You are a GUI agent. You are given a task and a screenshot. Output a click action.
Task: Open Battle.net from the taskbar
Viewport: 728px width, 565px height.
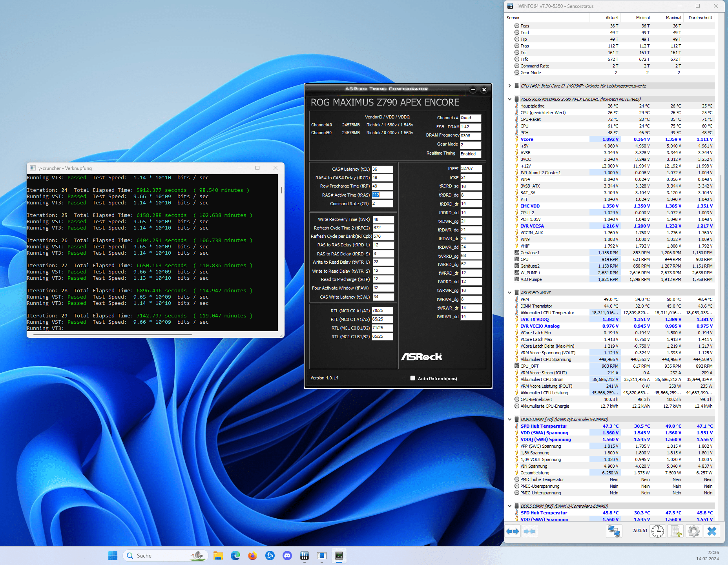point(270,556)
